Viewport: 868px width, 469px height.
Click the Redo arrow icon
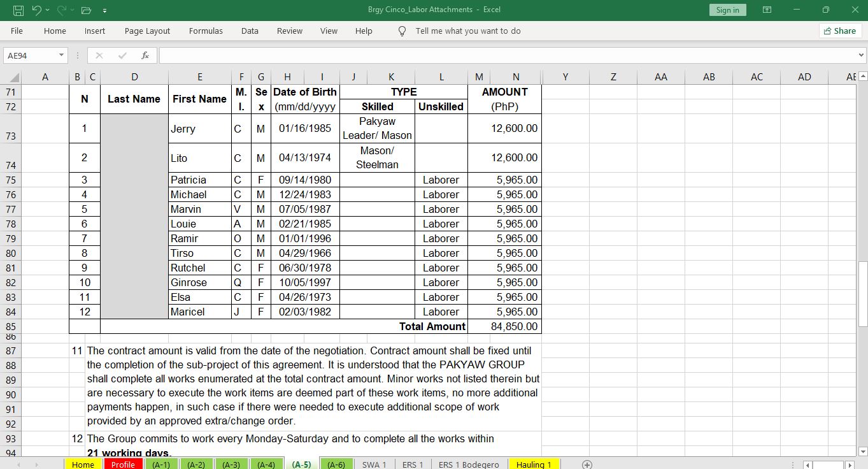(x=62, y=10)
